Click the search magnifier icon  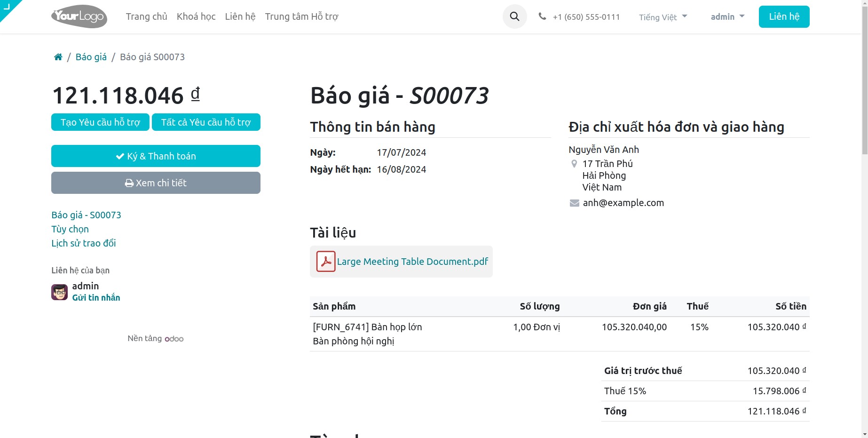(x=514, y=16)
